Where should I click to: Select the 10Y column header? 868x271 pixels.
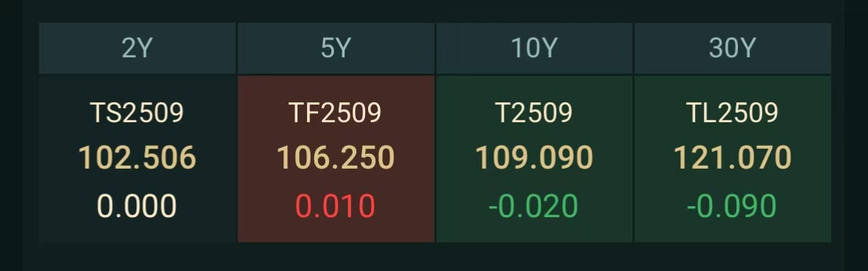tap(534, 48)
